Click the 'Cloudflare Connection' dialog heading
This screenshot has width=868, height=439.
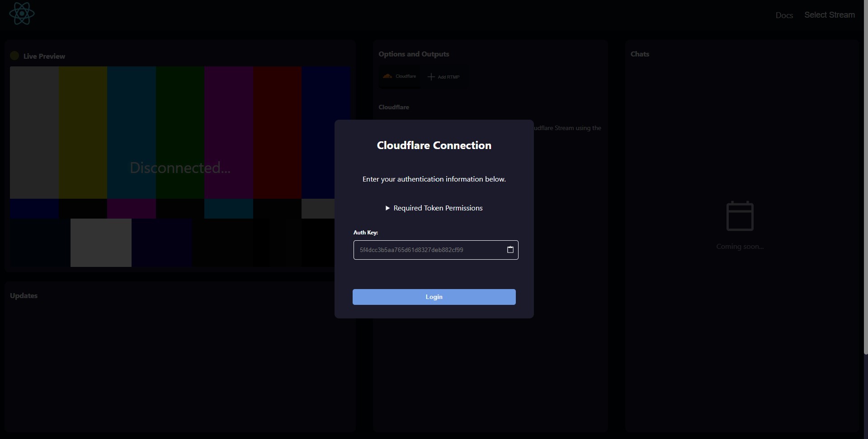[x=434, y=145]
